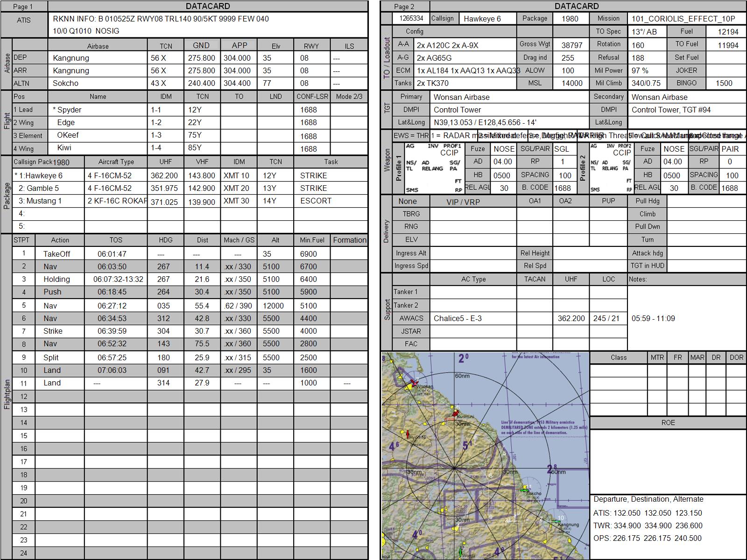This screenshot has height=560, width=747.
Task: Click the ROE header cell
Action: pyautogui.click(x=668, y=422)
